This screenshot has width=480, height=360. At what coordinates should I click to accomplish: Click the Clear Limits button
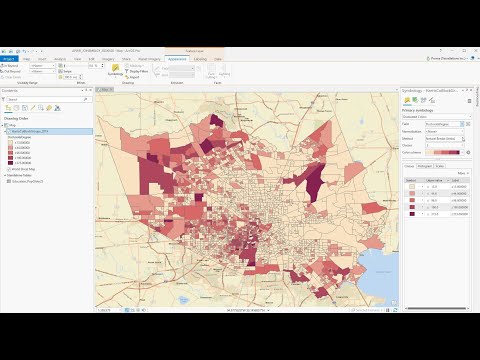coord(11,77)
